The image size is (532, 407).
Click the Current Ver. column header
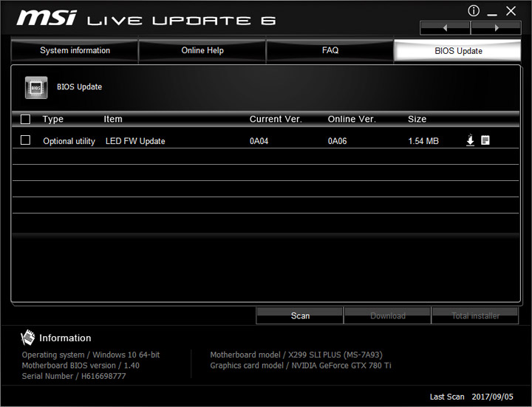click(276, 120)
